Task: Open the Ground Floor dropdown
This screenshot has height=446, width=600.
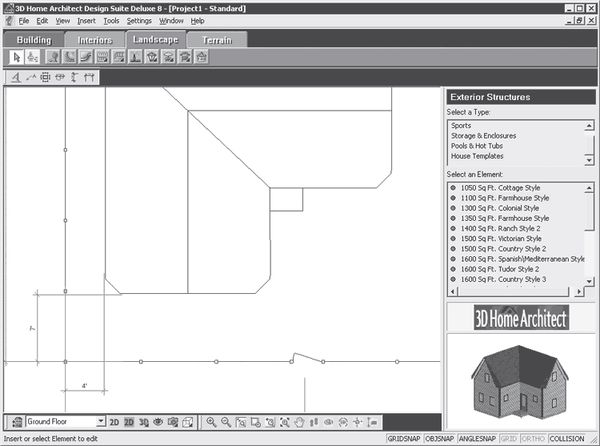Action: click(100, 422)
